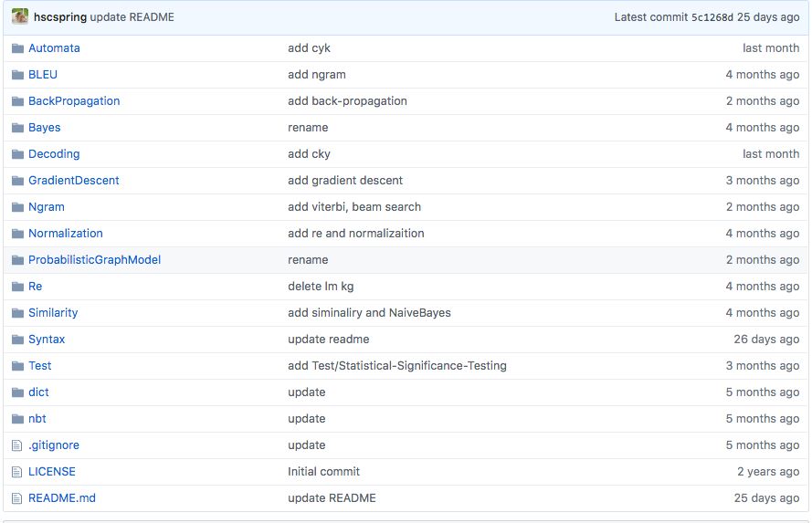Click the file icon next to README.md

[x=17, y=498]
